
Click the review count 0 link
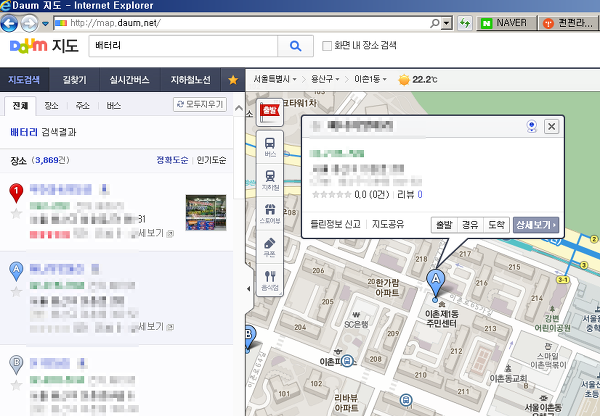point(420,195)
